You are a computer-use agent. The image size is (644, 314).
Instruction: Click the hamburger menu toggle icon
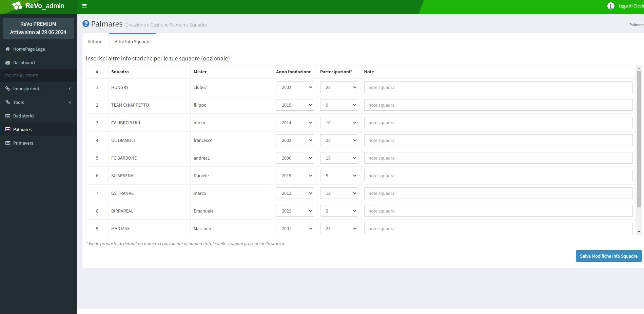(84, 6)
